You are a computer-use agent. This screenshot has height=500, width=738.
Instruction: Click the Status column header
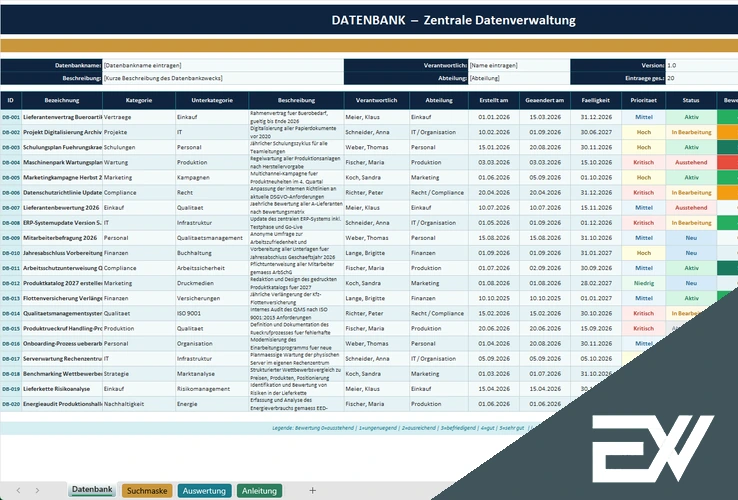691,100
